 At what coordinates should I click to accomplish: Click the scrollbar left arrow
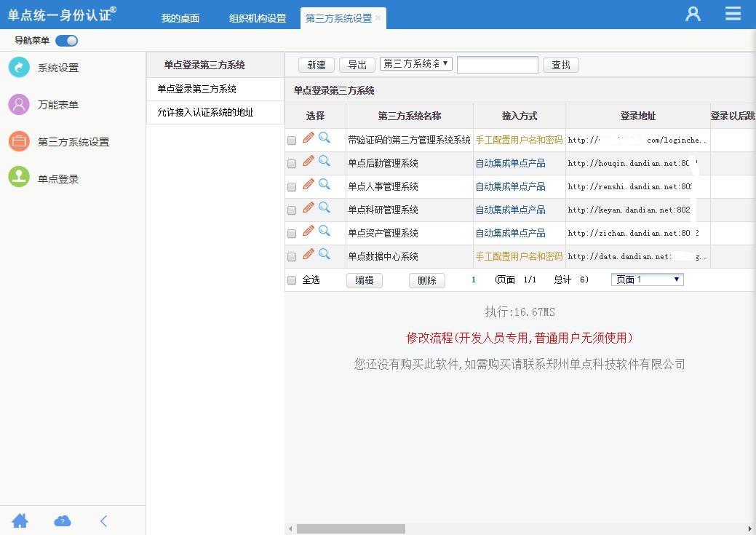[290, 528]
